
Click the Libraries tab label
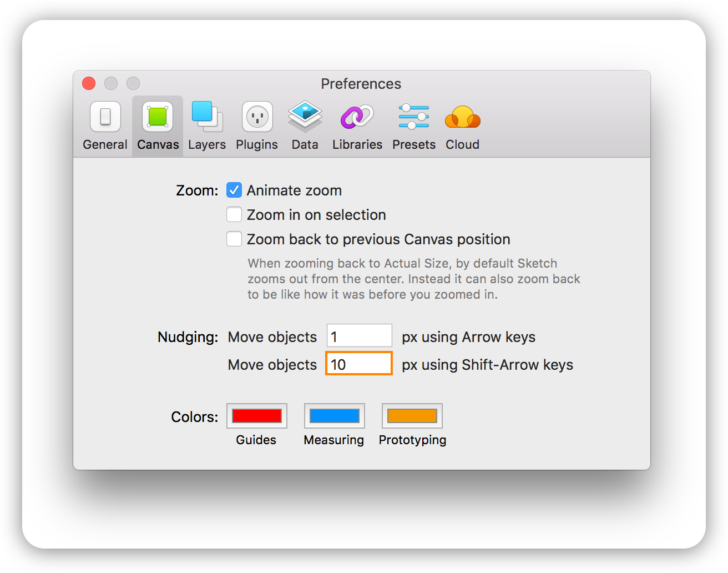point(357,145)
